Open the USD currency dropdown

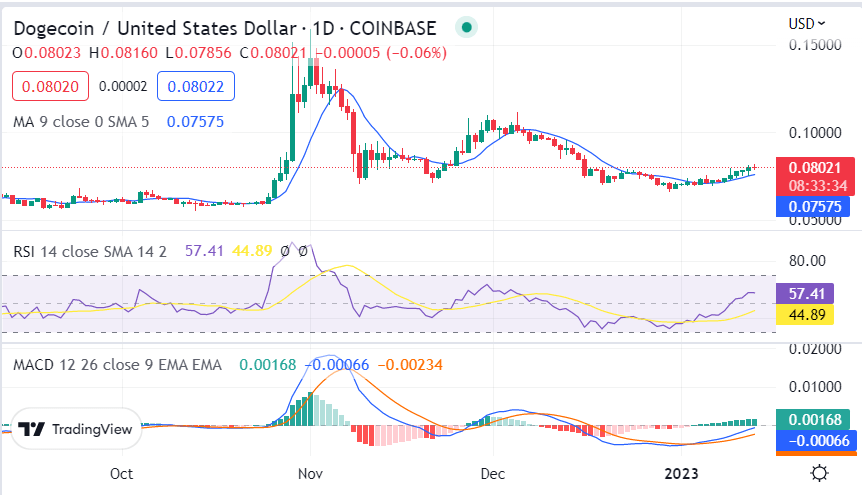807,23
